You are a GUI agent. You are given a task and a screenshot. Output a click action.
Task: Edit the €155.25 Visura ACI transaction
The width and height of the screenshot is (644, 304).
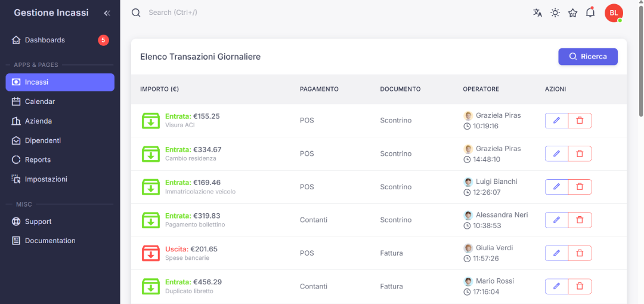click(556, 121)
